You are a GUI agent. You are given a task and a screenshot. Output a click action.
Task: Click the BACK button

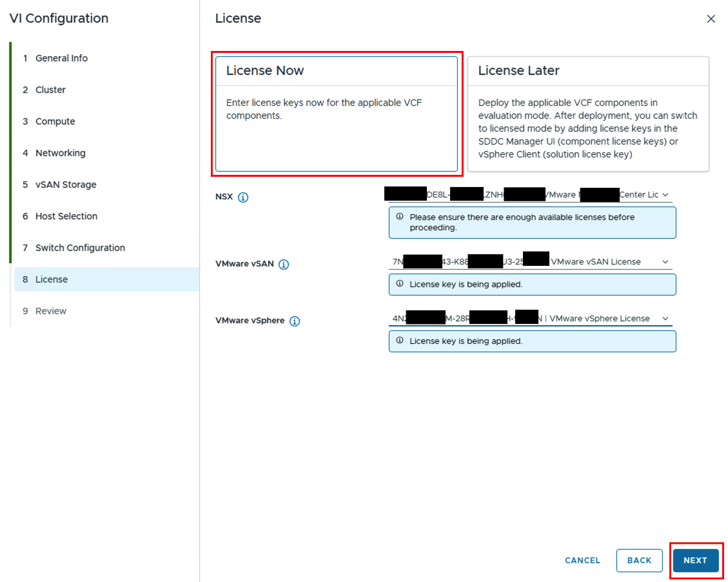[x=639, y=560]
